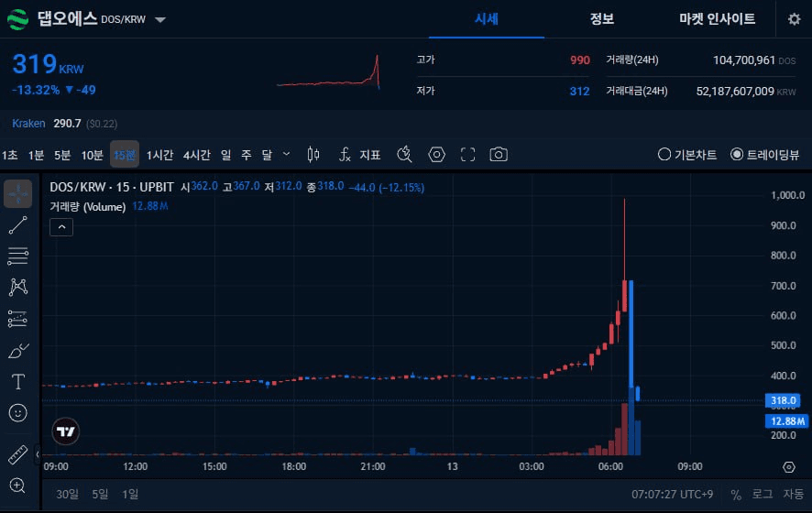The width and height of the screenshot is (812, 513).
Task: Open more time interval options chevron
Action: [x=286, y=154]
